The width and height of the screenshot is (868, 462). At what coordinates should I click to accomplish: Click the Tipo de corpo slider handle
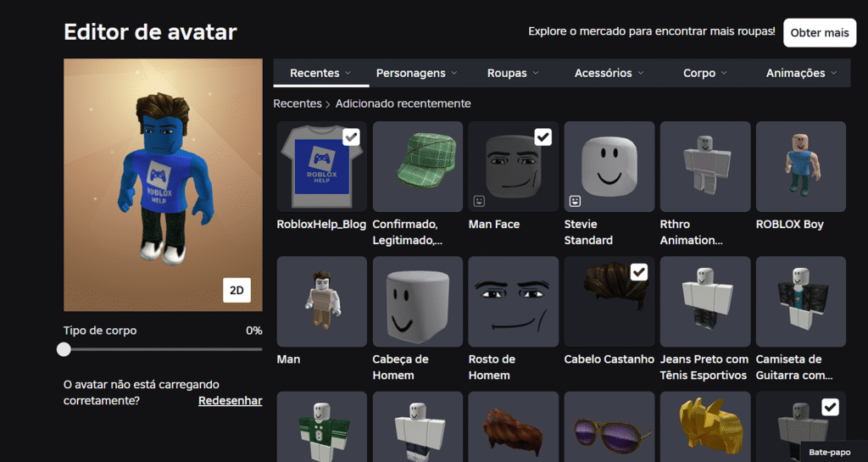[x=64, y=349]
